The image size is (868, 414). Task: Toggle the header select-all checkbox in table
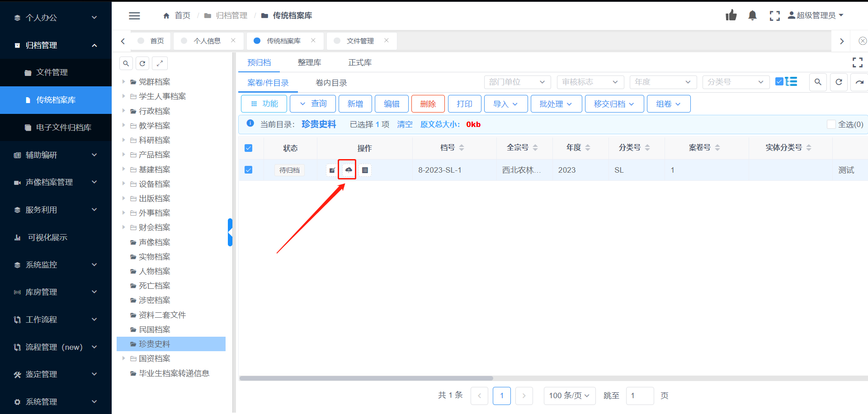tap(248, 148)
